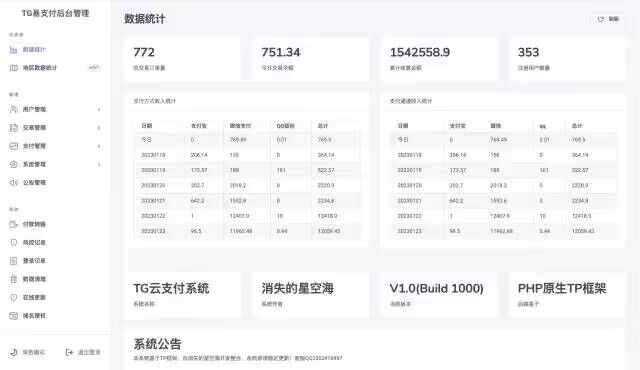Click 173.57 in the 支付方式收入统计 table
This screenshot has height=370, width=640.
click(x=199, y=170)
